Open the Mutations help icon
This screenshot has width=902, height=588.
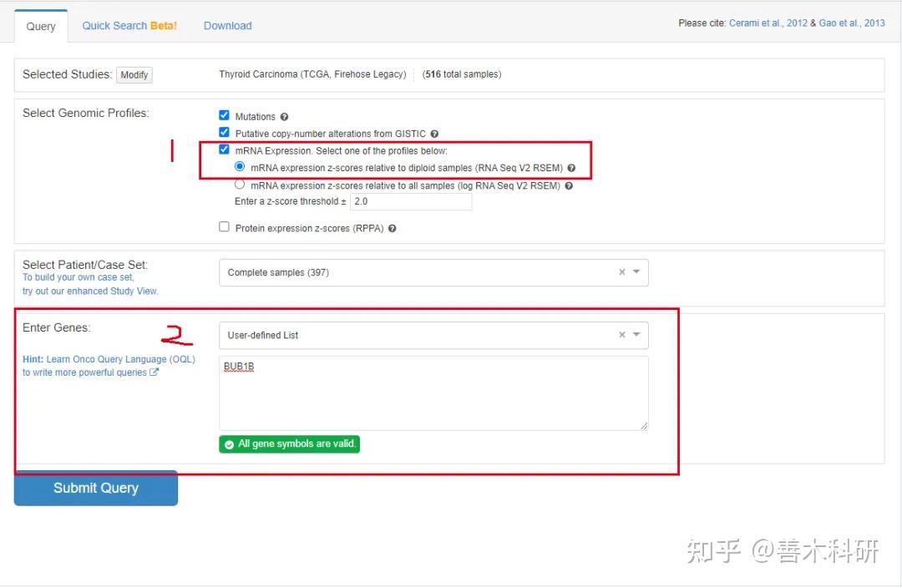point(284,117)
